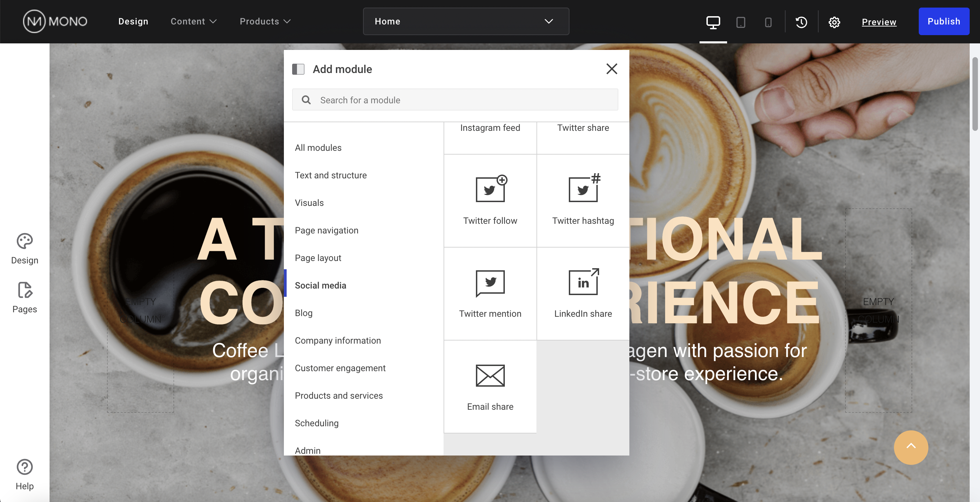Open the Pages panel in the sidebar
The image size is (980, 502).
tap(24, 297)
